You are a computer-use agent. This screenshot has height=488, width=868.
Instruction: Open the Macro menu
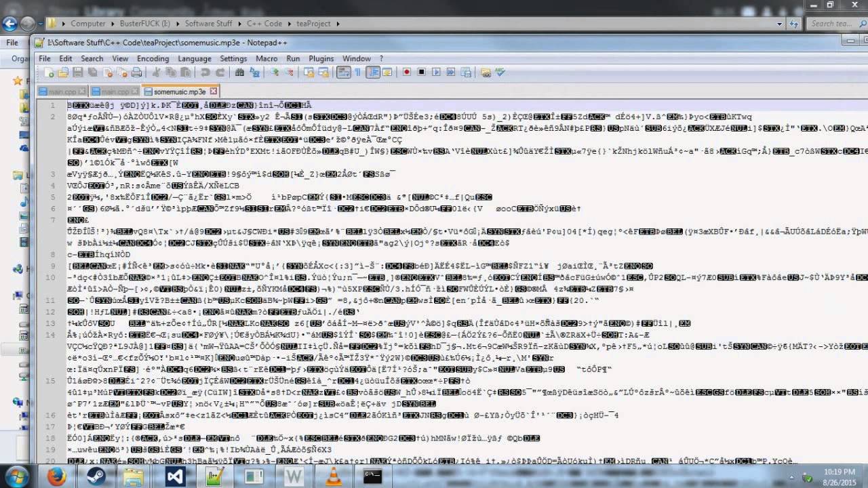coord(267,59)
